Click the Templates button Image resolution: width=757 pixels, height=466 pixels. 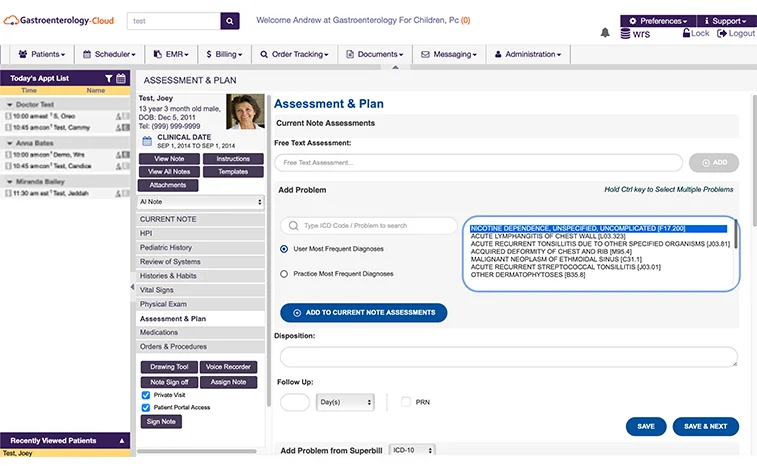(x=233, y=171)
